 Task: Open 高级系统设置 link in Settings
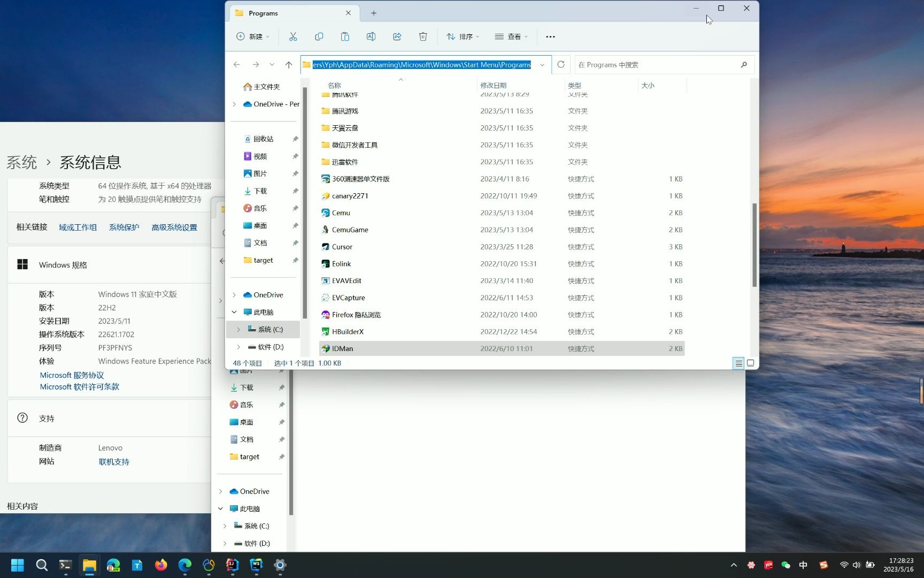(x=174, y=227)
